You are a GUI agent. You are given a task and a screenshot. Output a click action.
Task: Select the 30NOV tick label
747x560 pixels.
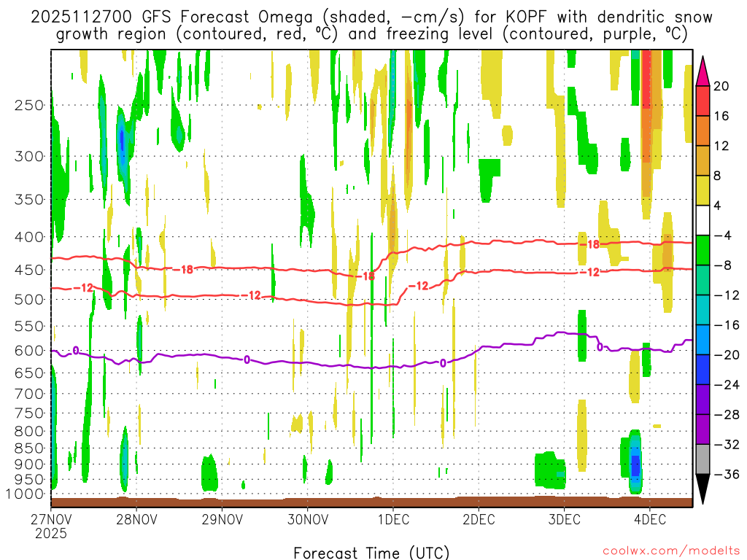(307, 519)
